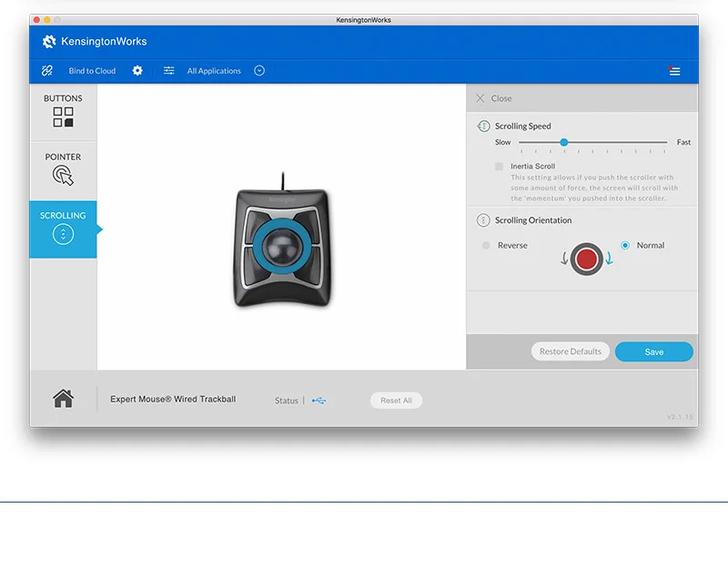Click the Scrolling circle icon in sidebar
This screenshot has width=728, height=569.
click(63, 234)
